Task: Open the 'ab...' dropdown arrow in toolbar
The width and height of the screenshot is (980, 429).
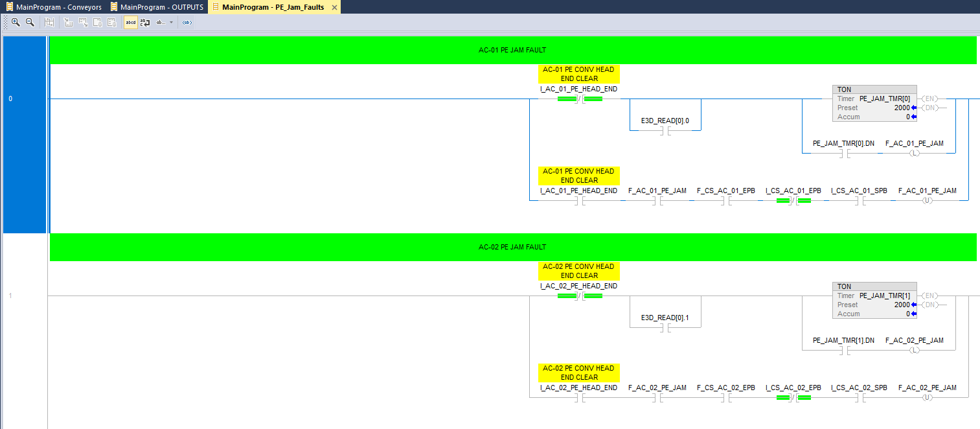Action: pyautogui.click(x=171, y=22)
